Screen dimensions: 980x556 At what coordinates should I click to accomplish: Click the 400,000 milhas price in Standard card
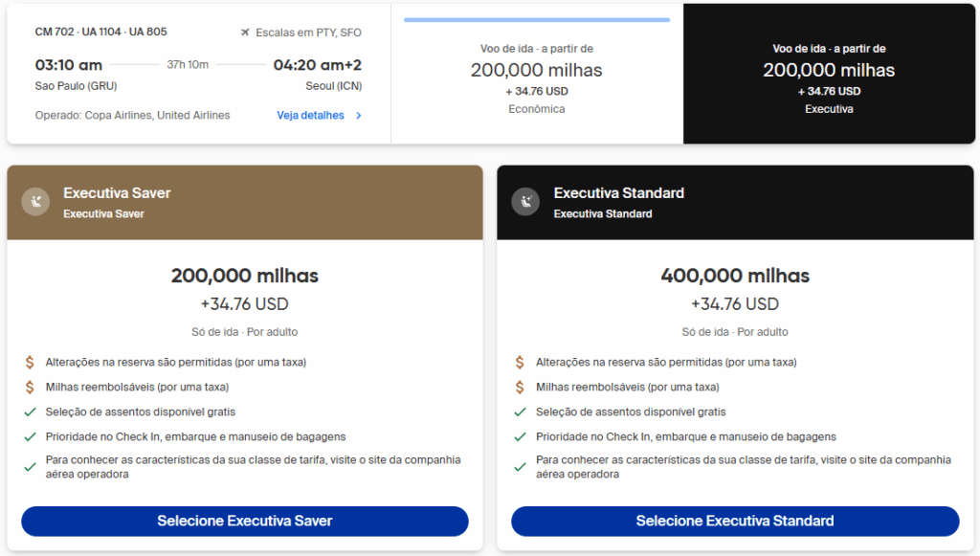coord(735,277)
